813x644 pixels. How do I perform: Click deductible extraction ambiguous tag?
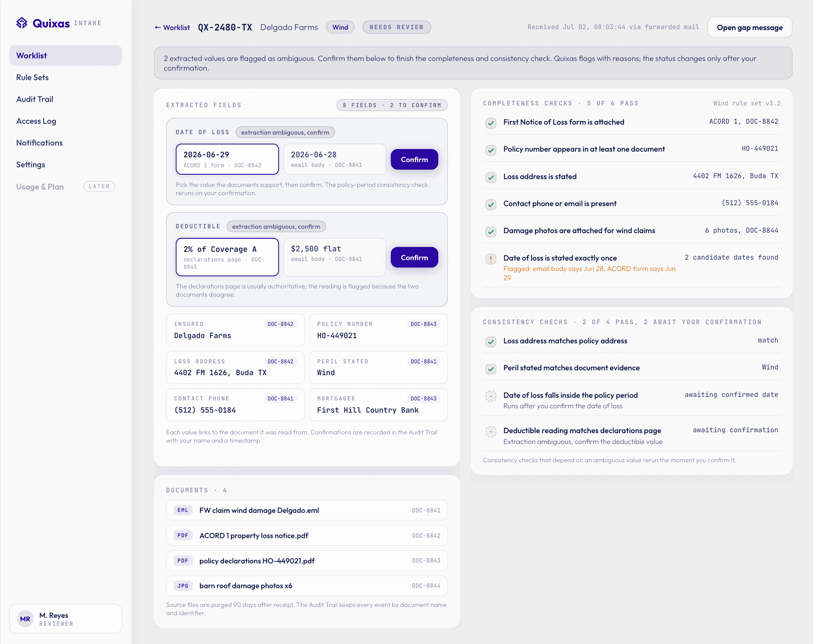coord(276,227)
